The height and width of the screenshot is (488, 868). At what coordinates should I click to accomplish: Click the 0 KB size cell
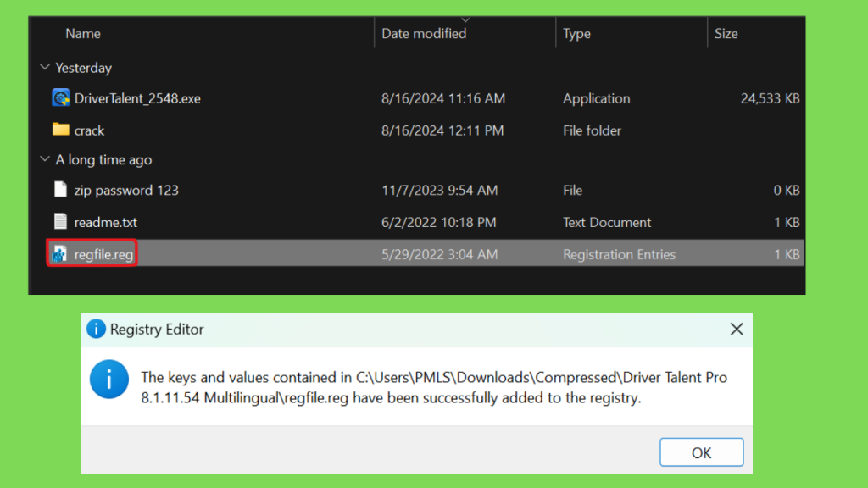pyautogui.click(x=786, y=191)
